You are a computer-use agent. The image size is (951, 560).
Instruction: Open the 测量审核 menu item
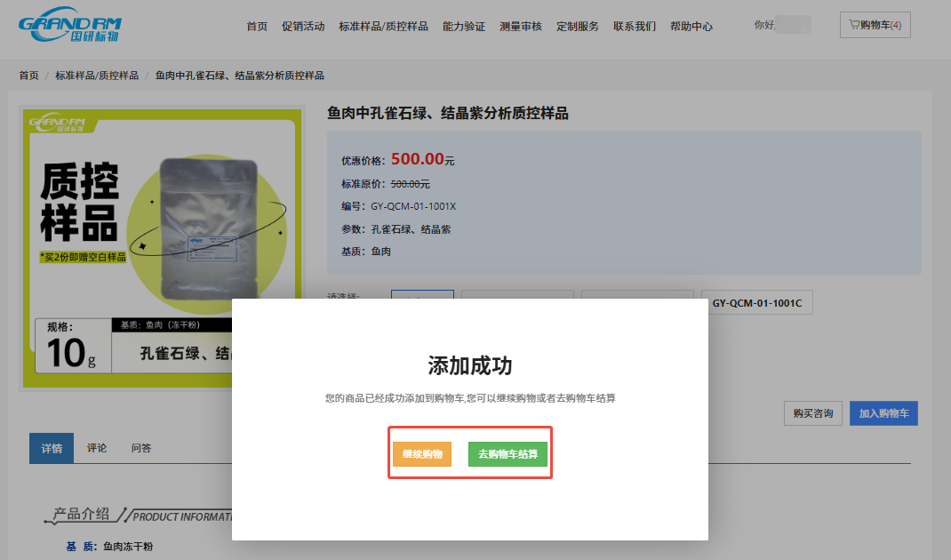[x=521, y=27]
